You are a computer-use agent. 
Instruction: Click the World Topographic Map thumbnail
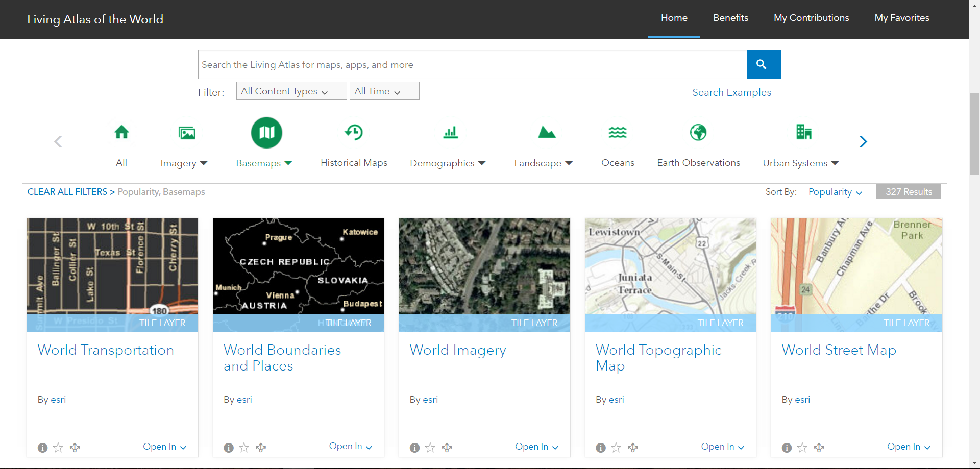click(671, 275)
